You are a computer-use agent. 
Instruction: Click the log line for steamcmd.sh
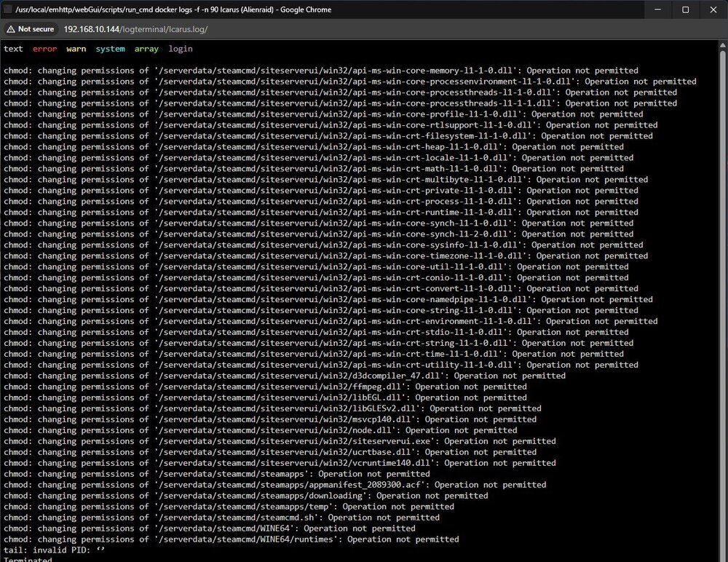point(221,518)
